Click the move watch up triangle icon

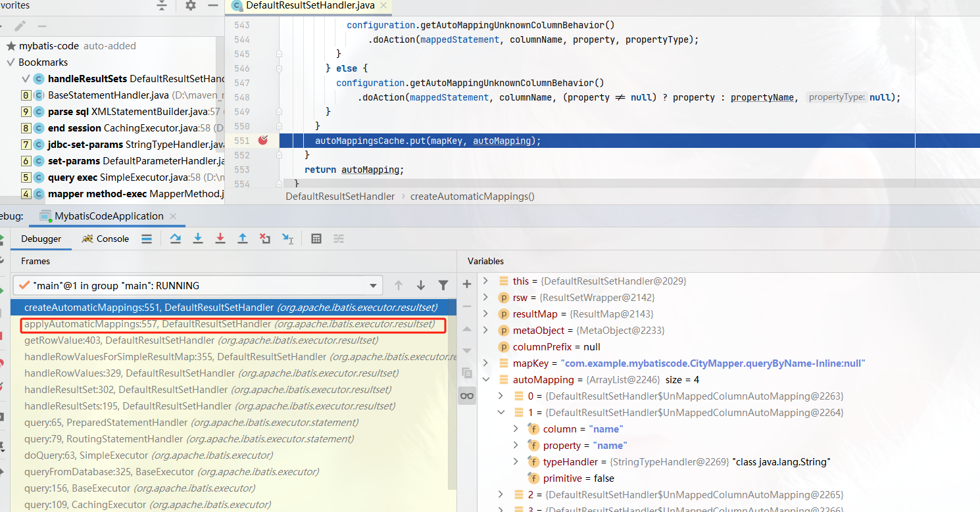(x=467, y=329)
